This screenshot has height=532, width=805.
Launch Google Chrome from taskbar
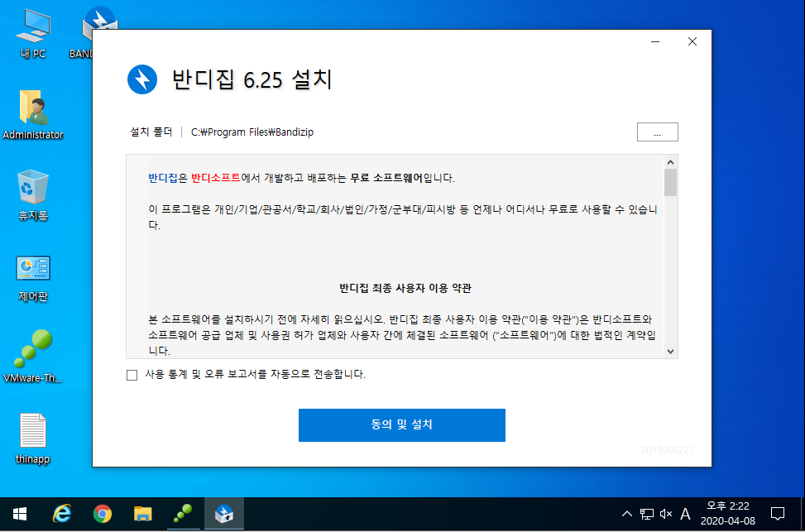(x=103, y=514)
